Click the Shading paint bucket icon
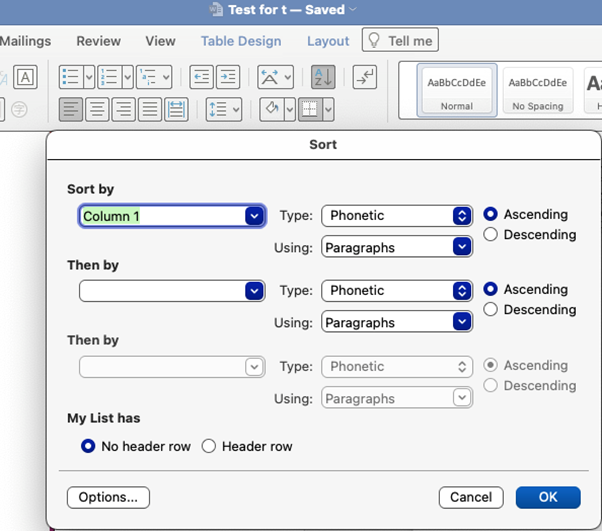 point(272,109)
